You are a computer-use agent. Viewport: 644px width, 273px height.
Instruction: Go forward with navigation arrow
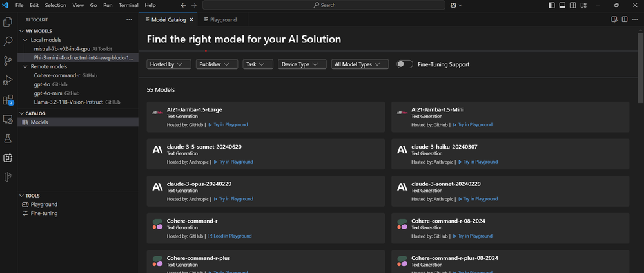tap(194, 5)
